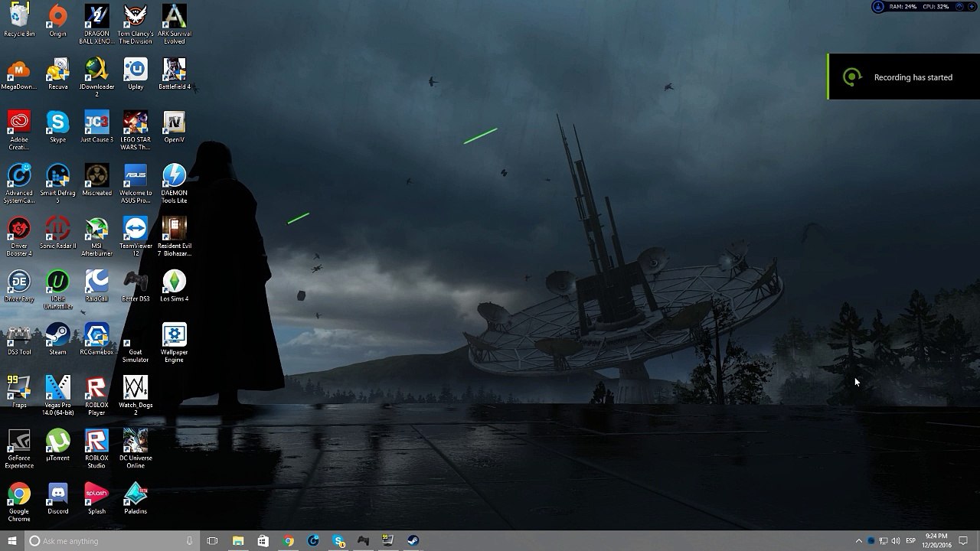Launch Steam from the desktop icon

[x=57, y=339]
